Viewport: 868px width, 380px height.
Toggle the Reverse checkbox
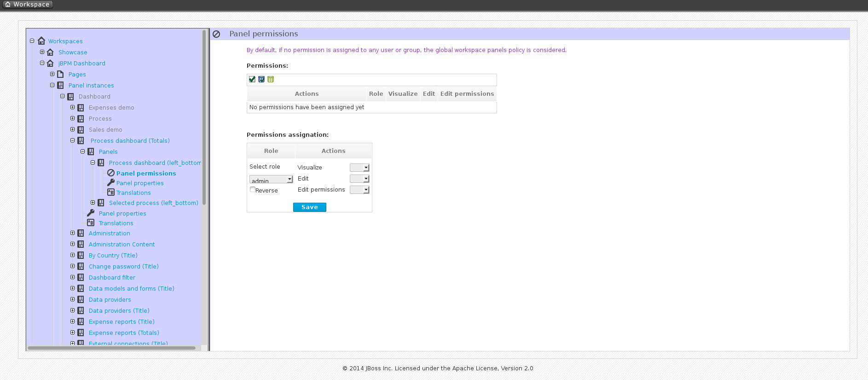click(253, 189)
